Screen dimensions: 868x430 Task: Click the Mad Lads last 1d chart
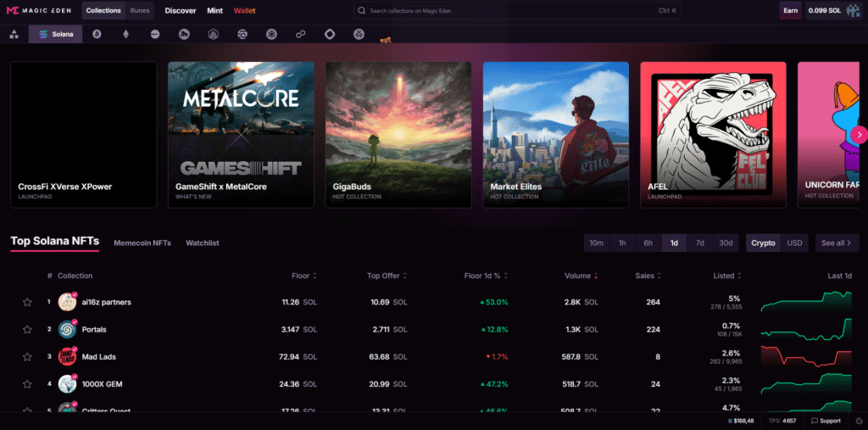tap(807, 356)
